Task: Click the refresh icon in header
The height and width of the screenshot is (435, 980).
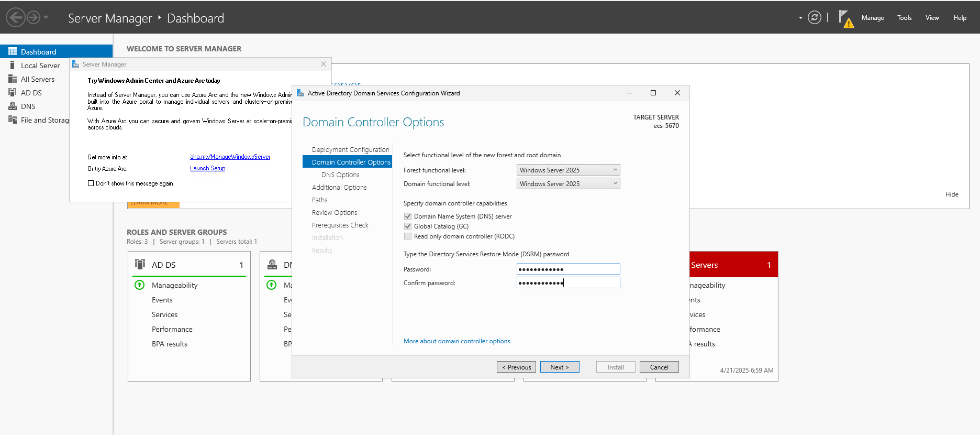Action: click(x=814, y=18)
